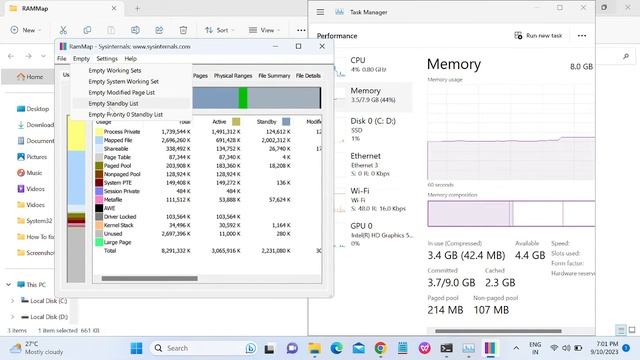This screenshot has height=360, width=640.
Task: Click Active color swatch in RamMap header
Action: point(236,122)
